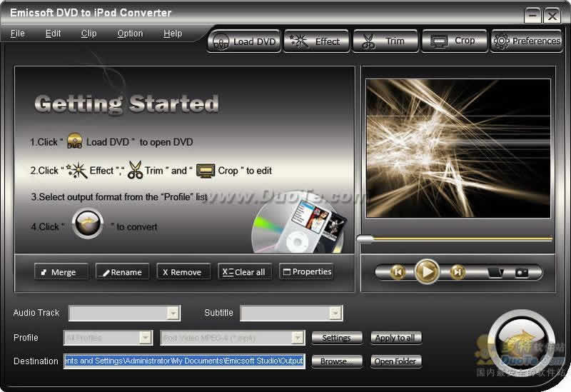
Task: Click the large round Convert button
Action: coord(521,344)
